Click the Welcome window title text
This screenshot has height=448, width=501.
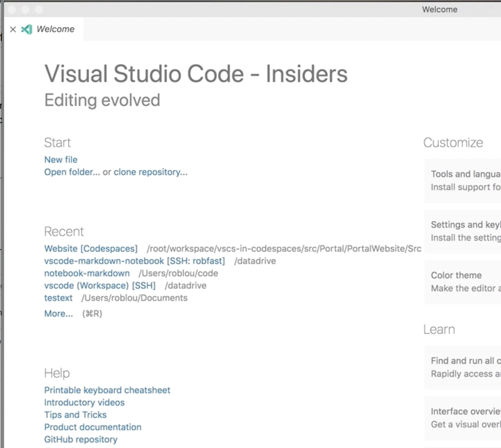point(440,10)
